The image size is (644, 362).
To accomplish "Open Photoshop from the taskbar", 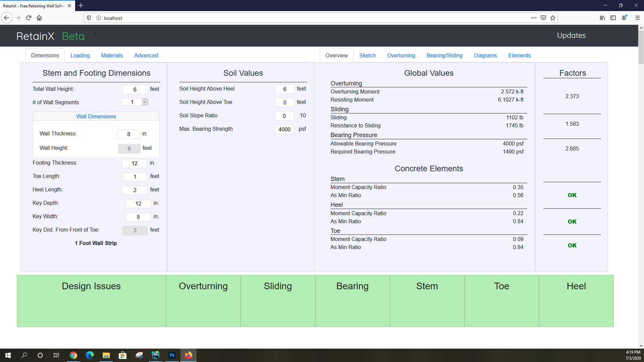I will click(172, 355).
